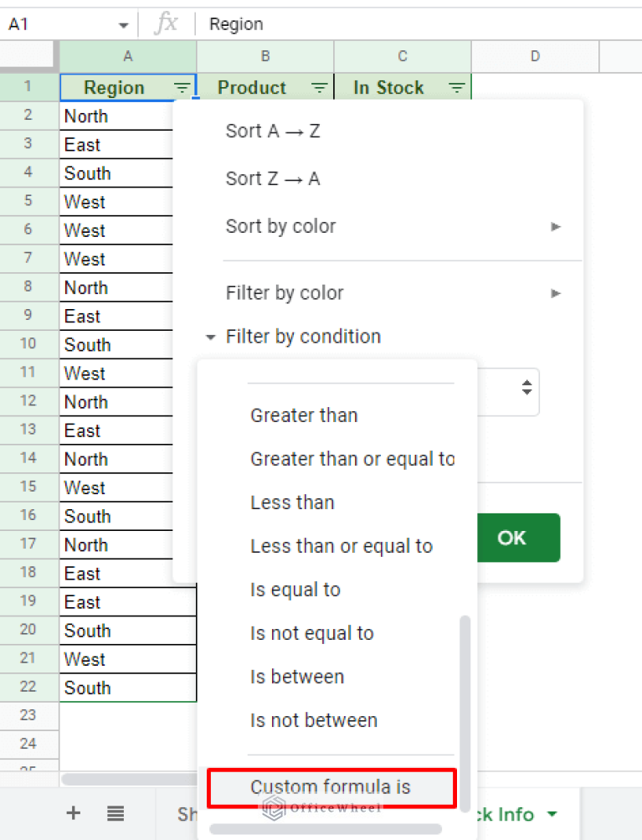Image resolution: width=642 pixels, height=840 pixels.
Task: Collapse the Filter by condition section
Action: click(x=210, y=336)
